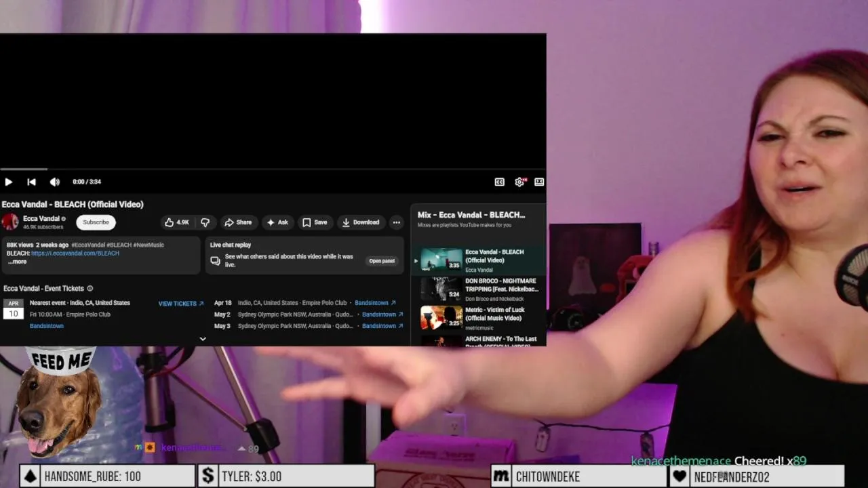
Task: Toggle closed captions on the player
Action: click(x=500, y=182)
